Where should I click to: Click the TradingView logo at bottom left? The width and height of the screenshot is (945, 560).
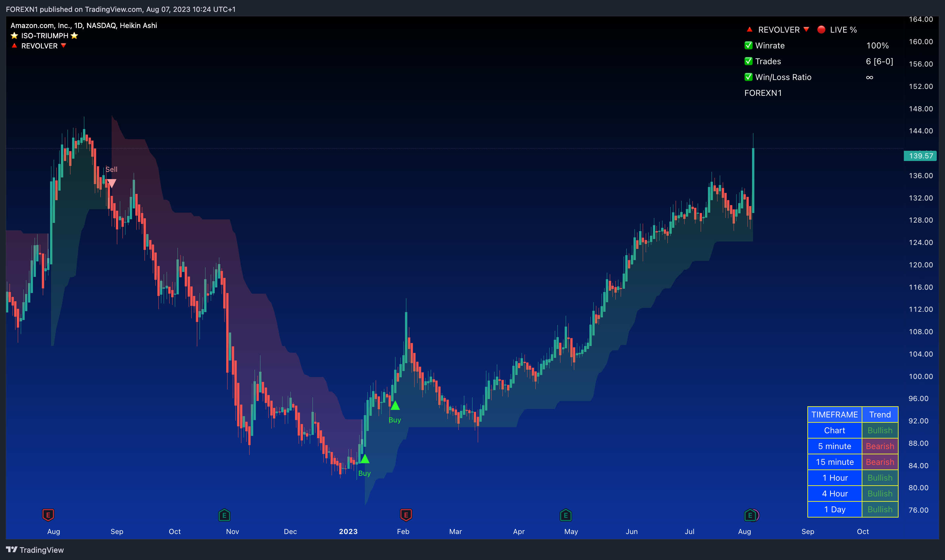[x=12, y=549]
